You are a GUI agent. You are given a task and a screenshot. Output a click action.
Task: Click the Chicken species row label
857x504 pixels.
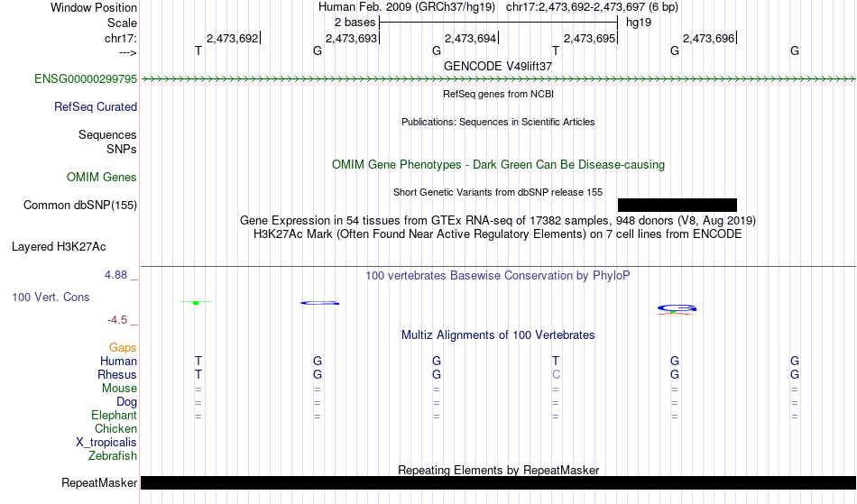[115, 428]
